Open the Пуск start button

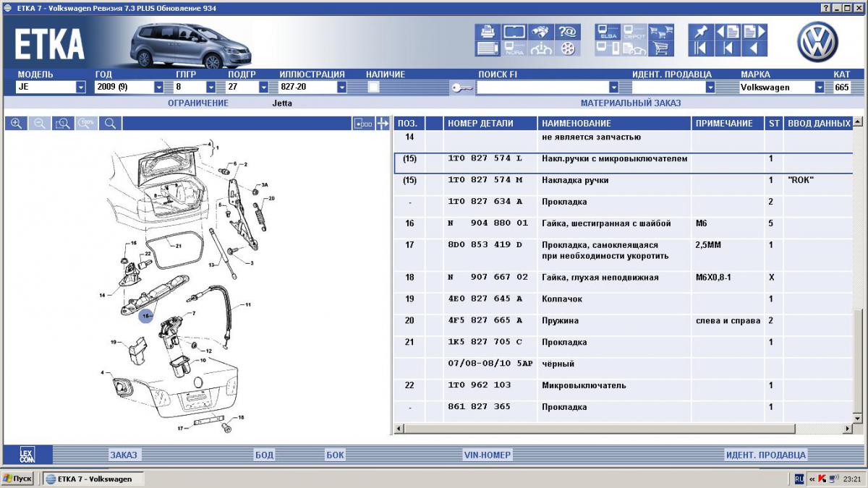pyautogui.click(x=18, y=479)
